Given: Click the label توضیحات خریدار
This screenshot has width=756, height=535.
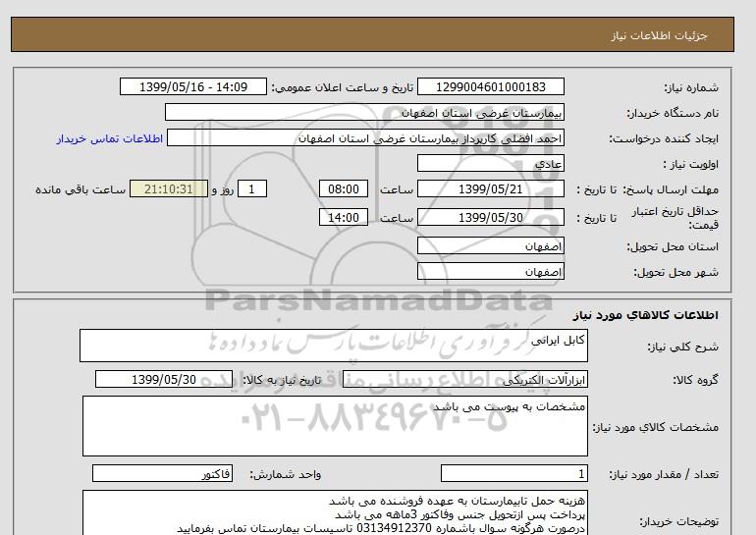Looking at the screenshot, I should [x=678, y=521].
